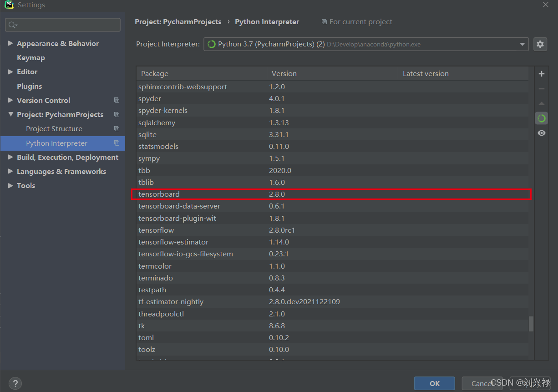This screenshot has height=392, width=558.
Task: Click the project-level icon next to Version Control
Action: point(117,100)
